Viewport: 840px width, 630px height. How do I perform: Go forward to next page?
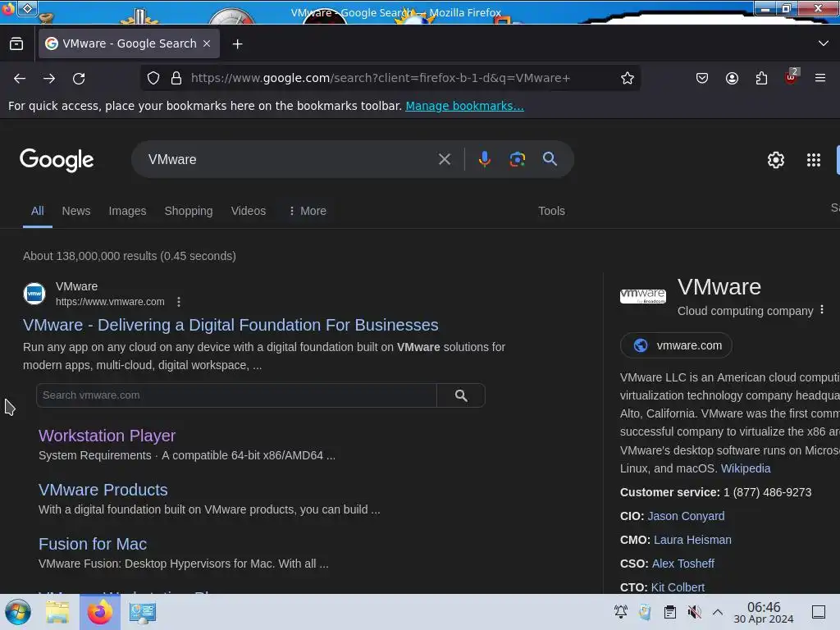[49, 78]
